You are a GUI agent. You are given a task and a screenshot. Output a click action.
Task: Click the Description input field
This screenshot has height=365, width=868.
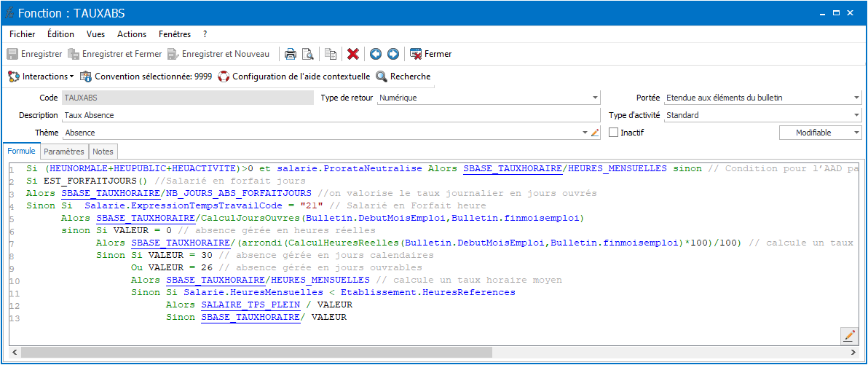click(x=331, y=115)
